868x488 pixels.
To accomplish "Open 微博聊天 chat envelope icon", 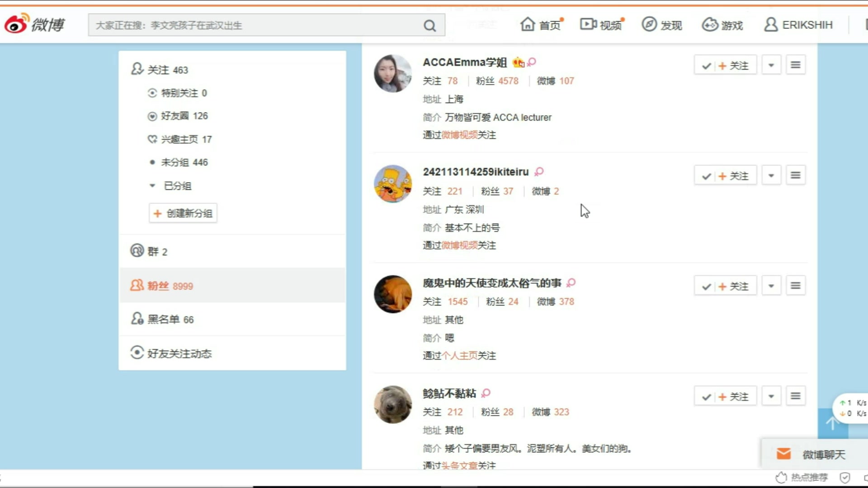I will pyautogui.click(x=784, y=454).
